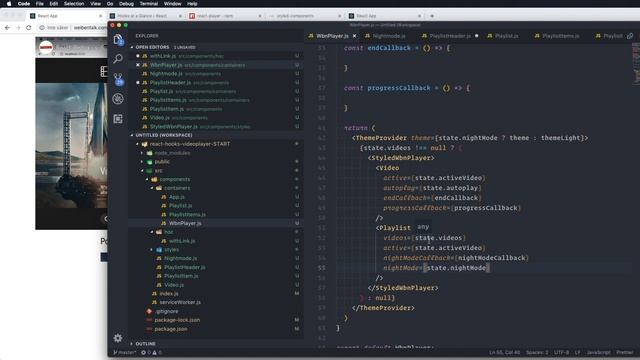
Task: Switch to the react-player npm browser tab
Action: point(224,16)
